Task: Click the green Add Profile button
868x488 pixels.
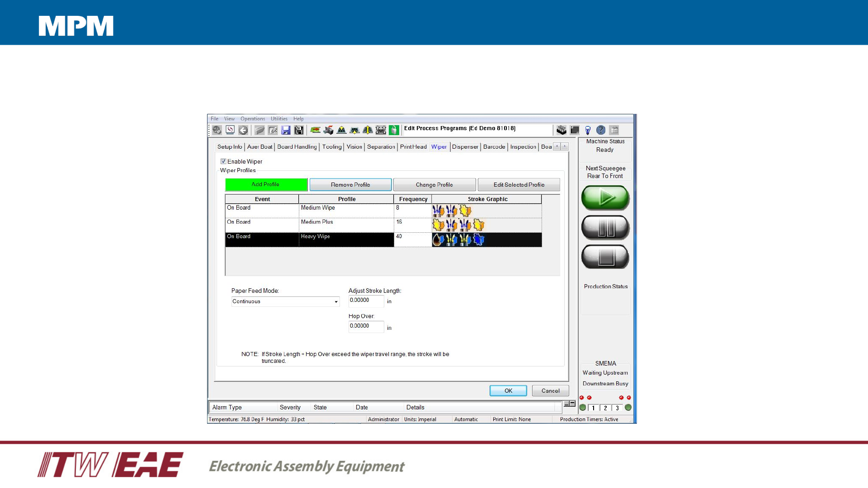Action: coord(266,184)
